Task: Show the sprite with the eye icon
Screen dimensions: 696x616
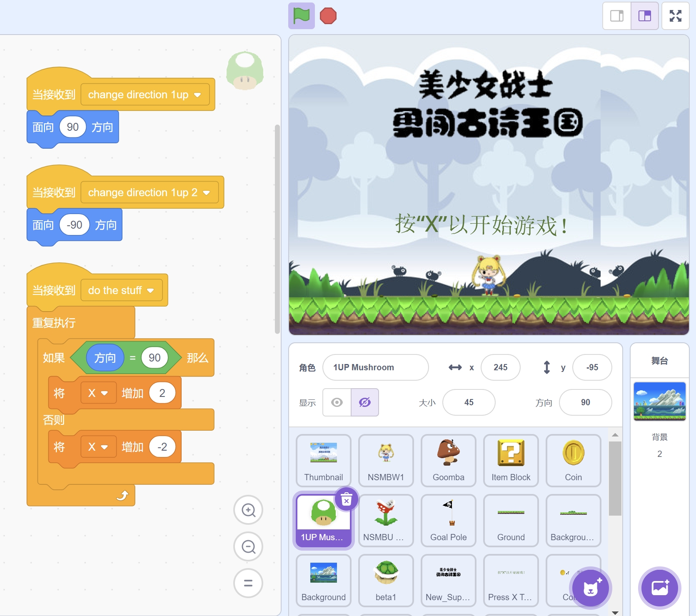Action: click(337, 402)
